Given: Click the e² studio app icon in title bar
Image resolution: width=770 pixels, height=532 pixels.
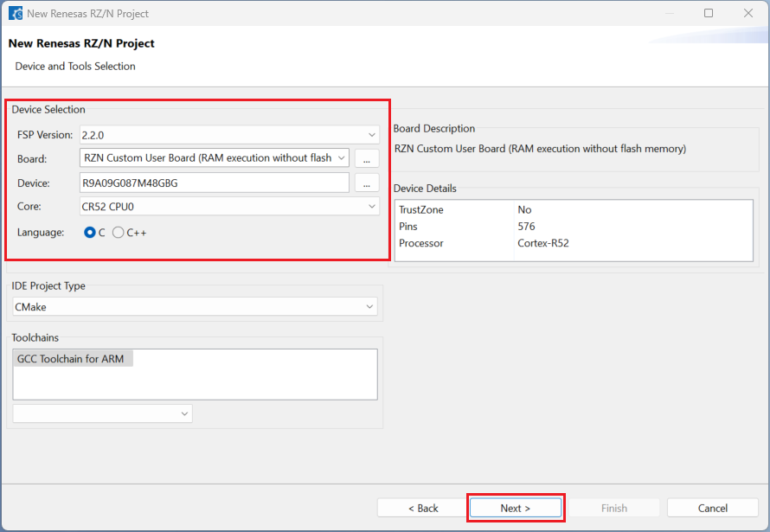Looking at the screenshot, I should 16,13.
